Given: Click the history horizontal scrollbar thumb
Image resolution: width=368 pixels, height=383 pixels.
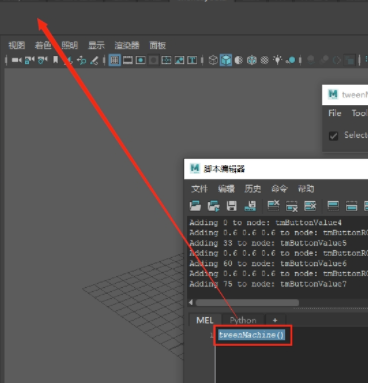Looking at the screenshot, I should click(247, 303).
